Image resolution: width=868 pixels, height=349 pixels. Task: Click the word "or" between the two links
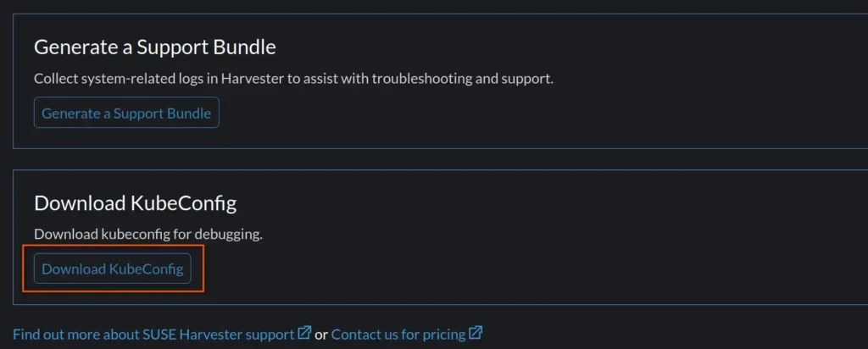(x=321, y=334)
